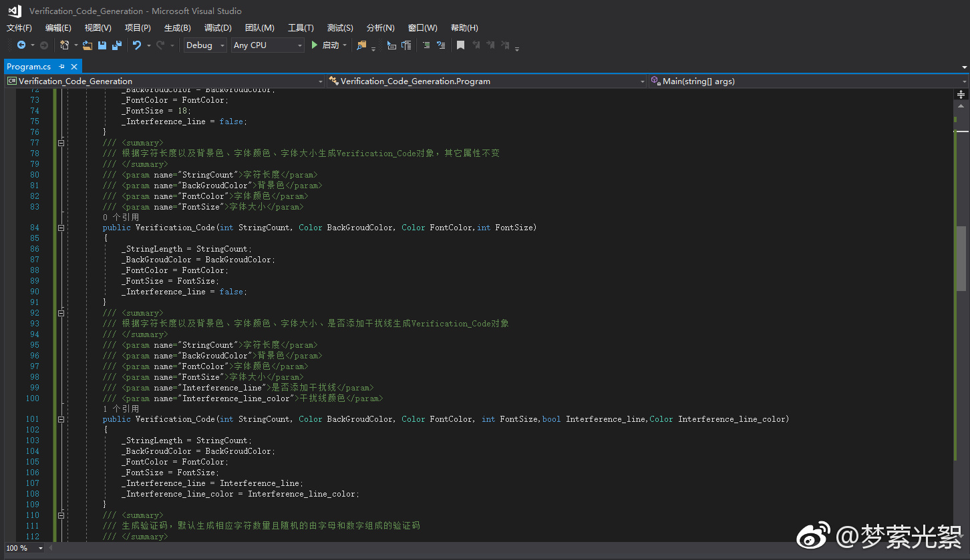Click the New Project icon
This screenshot has width=970, height=560.
tap(64, 45)
